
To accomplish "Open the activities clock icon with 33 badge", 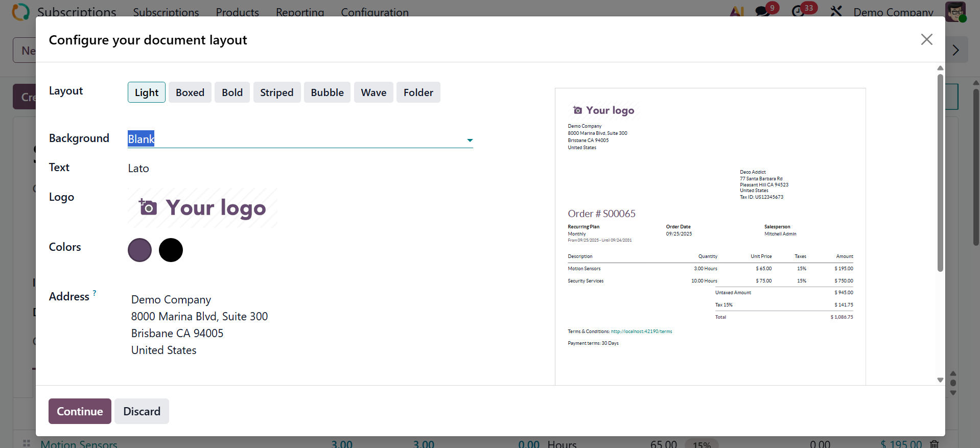I will (x=798, y=11).
